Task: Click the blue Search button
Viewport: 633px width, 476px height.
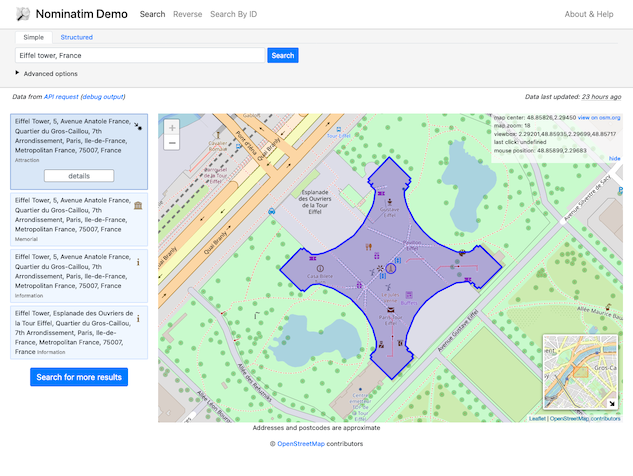Action: (x=283, y=55)
